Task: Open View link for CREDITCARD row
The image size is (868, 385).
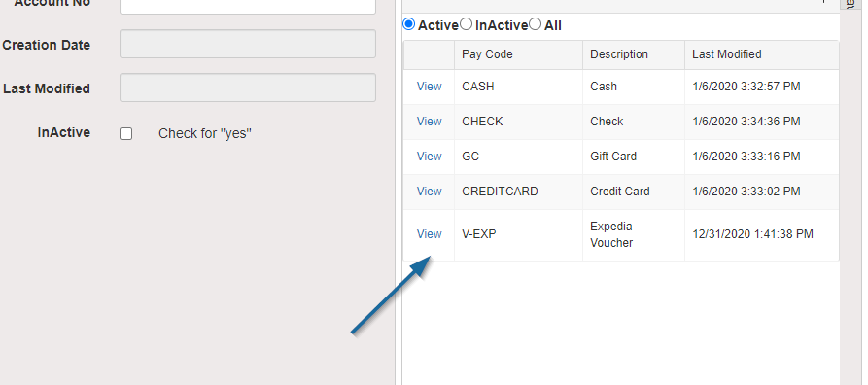Action: 429,192
